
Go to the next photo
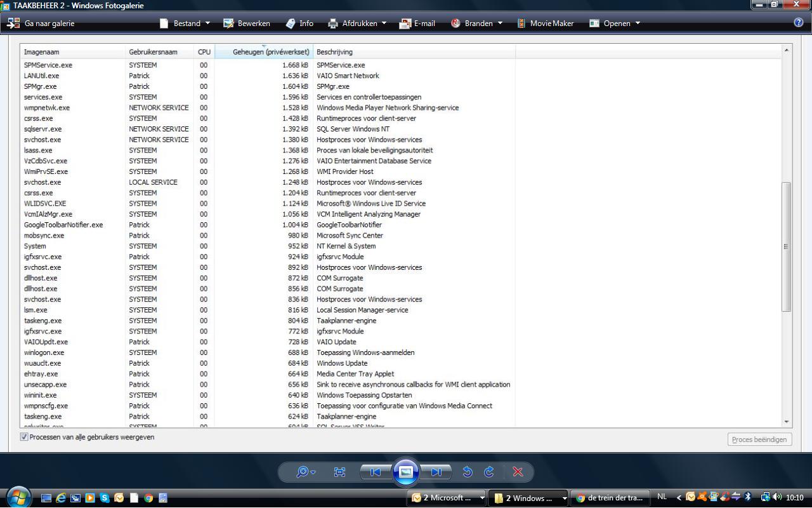pyautogui.click(x=436, y=472)
